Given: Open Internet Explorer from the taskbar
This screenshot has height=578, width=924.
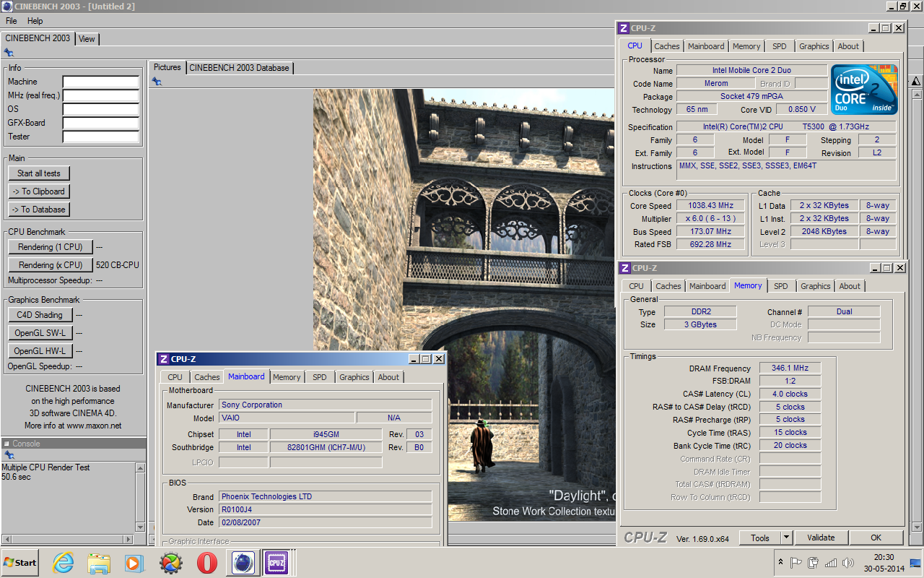Looking at the screenshot, I should [64, 563].
